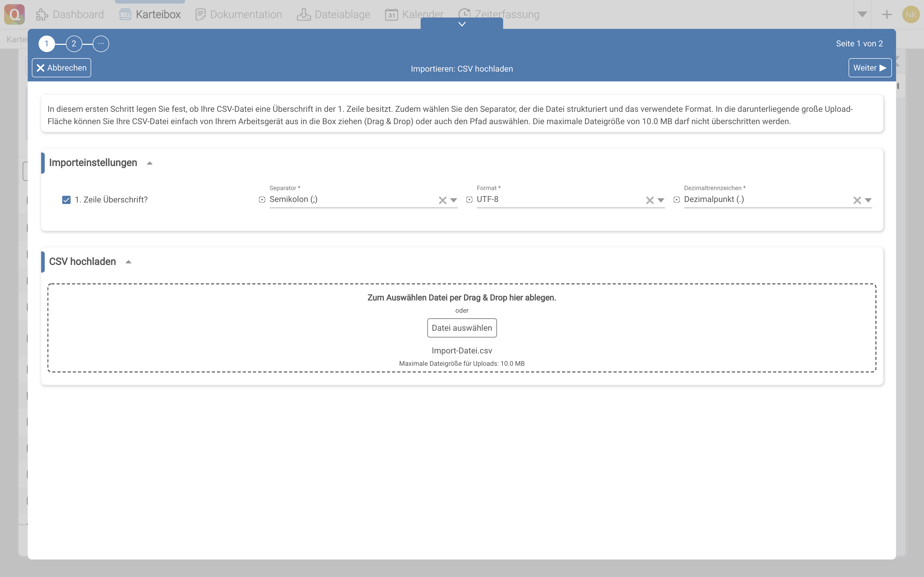924x577 pixels.
Task: Click the wizard step 1 circle
Action: pos(47,44)
